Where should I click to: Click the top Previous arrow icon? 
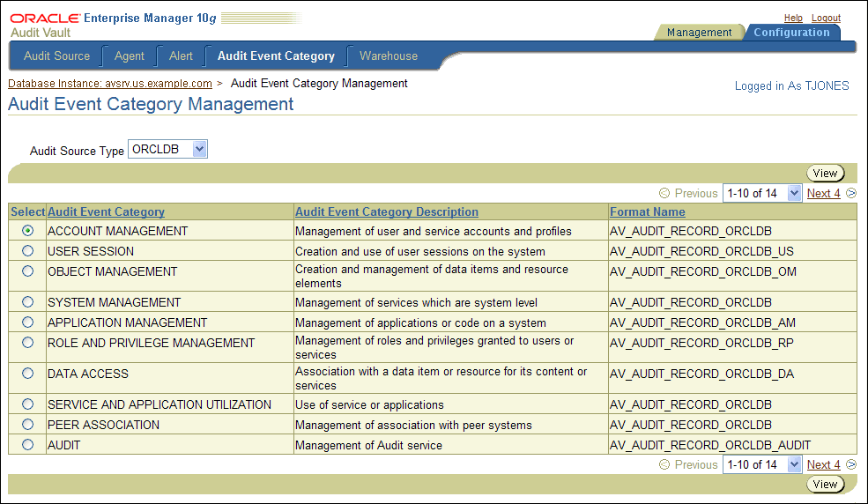click(664, 194)
